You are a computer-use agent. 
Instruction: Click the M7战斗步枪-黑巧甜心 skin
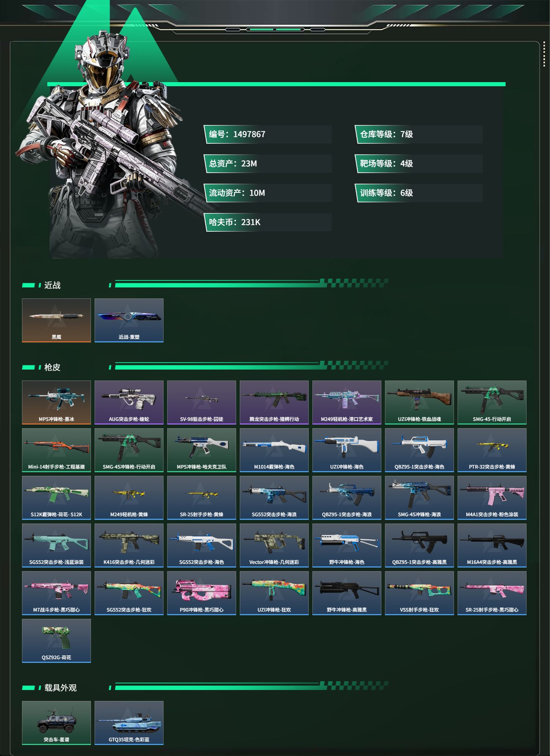tap(56, 593)
